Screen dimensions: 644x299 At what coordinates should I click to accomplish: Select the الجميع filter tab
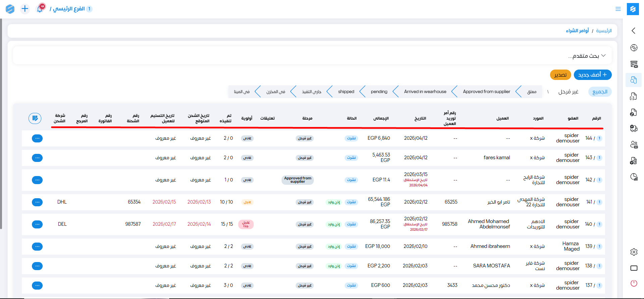(x=600, y=92)
